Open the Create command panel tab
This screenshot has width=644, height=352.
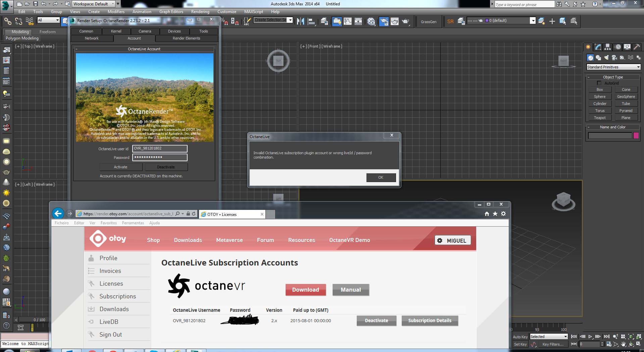click(588, 47)
